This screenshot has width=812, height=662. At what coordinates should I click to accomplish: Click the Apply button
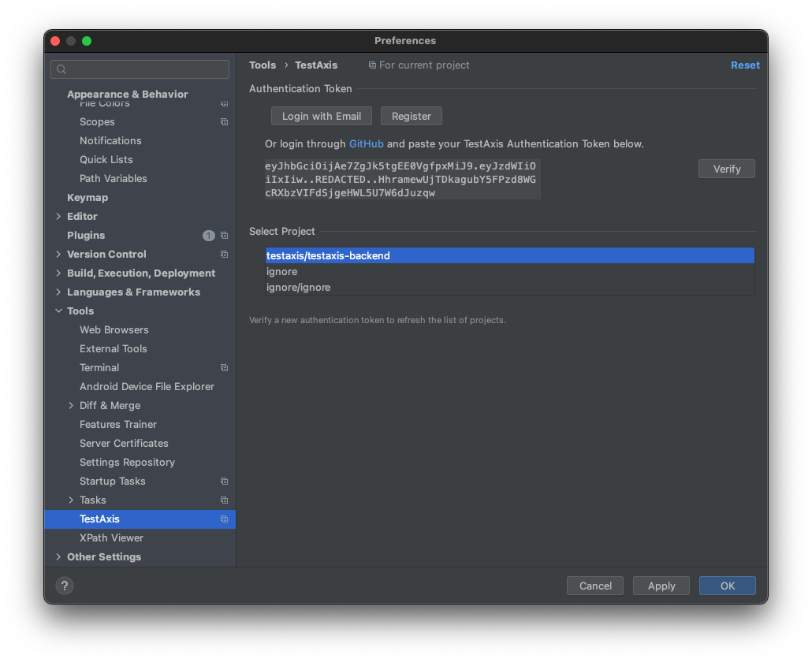pyautogui.click(x=661, y=586)
